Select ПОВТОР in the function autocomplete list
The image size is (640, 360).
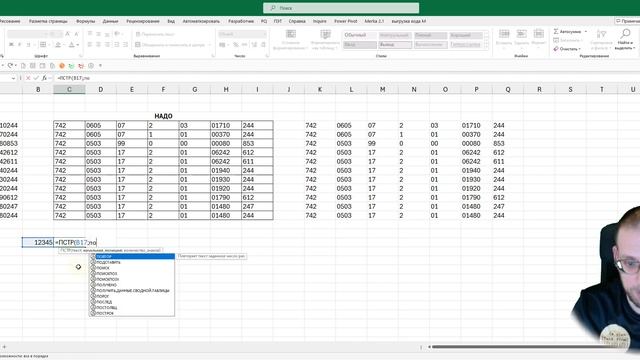132,256
